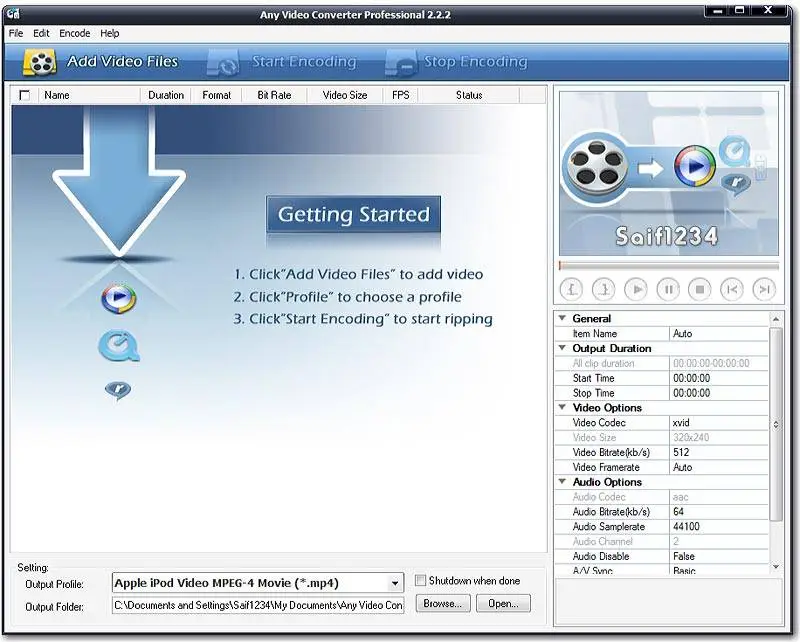Image resolution: width=800 pixels, height=642 pixels.
Task: Click Windows Media Player icon under arrow
Action: pos(118,299)
